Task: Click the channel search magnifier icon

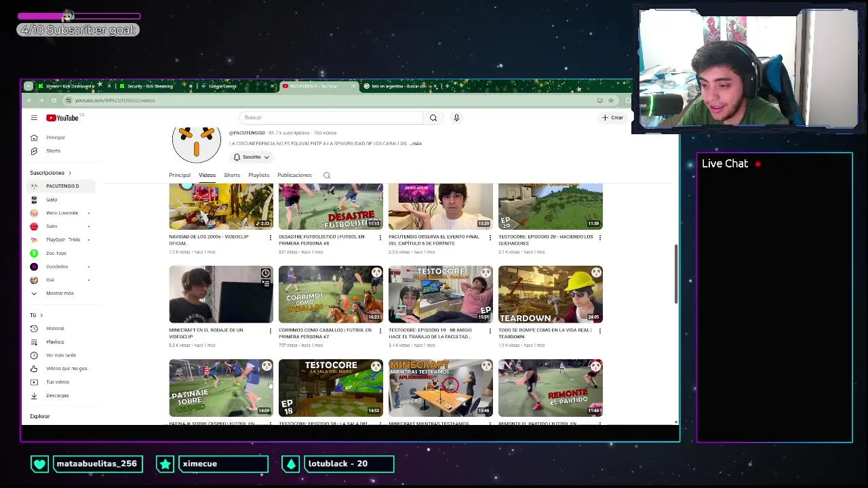Action: [327, 176]
